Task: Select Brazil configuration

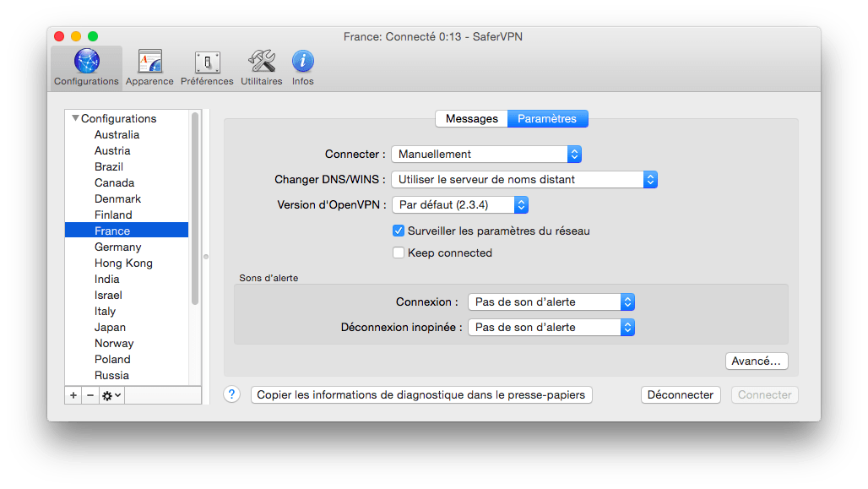Action: 127,166
